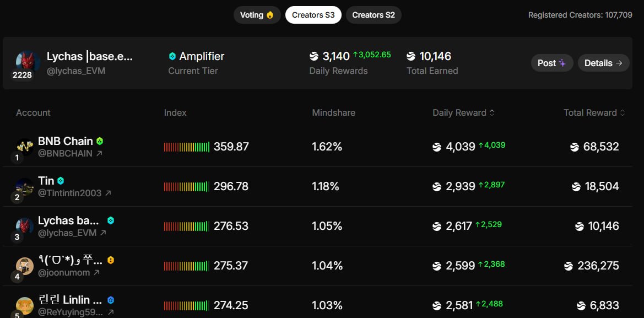Image resolution: width=644 pixels, height=318 pixels.
Task: Click the 296.78 index bar gauge
Action: (x=186, y=186)
